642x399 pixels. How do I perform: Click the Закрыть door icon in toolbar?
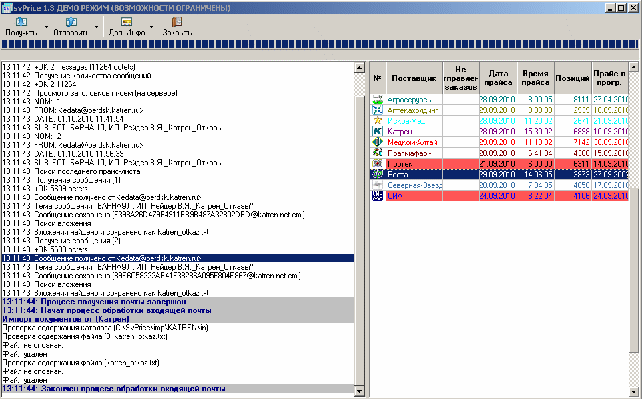click(176, 22)
